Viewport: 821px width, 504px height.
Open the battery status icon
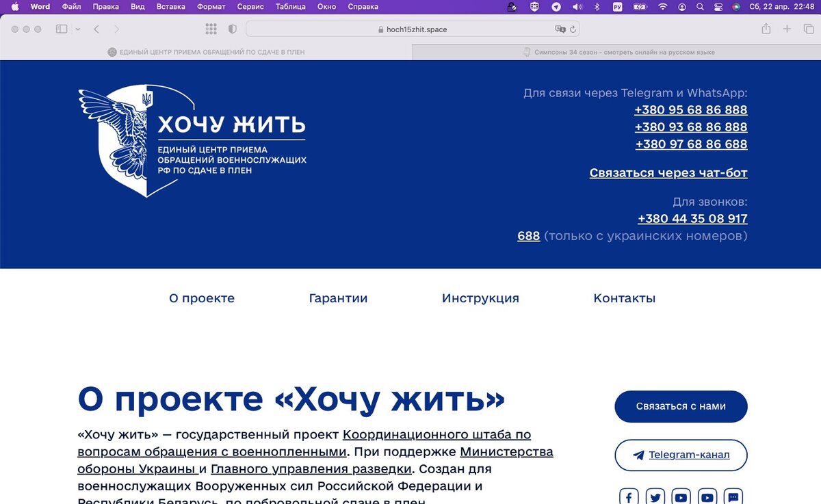tap(640, 7)
